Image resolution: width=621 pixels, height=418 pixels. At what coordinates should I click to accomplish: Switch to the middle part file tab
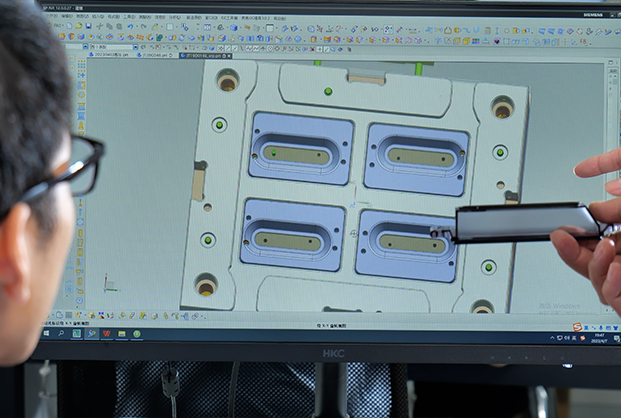154,55
